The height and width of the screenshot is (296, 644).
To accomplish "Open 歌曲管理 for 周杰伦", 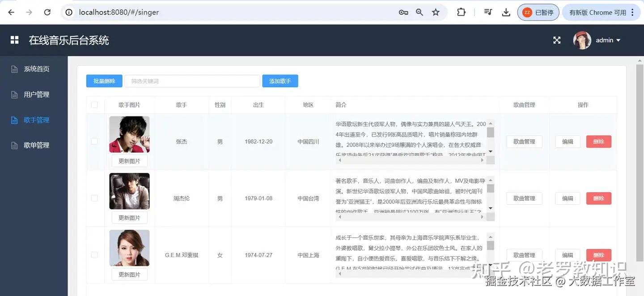I will [x=524, y=198].
